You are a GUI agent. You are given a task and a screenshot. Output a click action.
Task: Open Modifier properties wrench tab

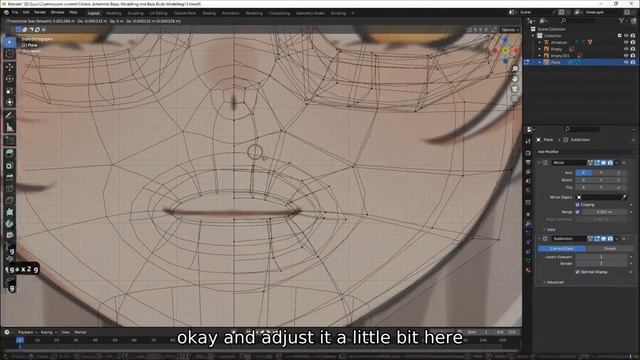[528, 224]
